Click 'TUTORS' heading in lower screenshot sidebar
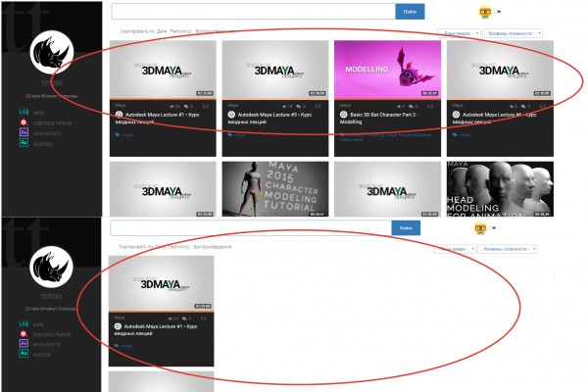This screenshot has width=588, height=392. pos(51,296)
